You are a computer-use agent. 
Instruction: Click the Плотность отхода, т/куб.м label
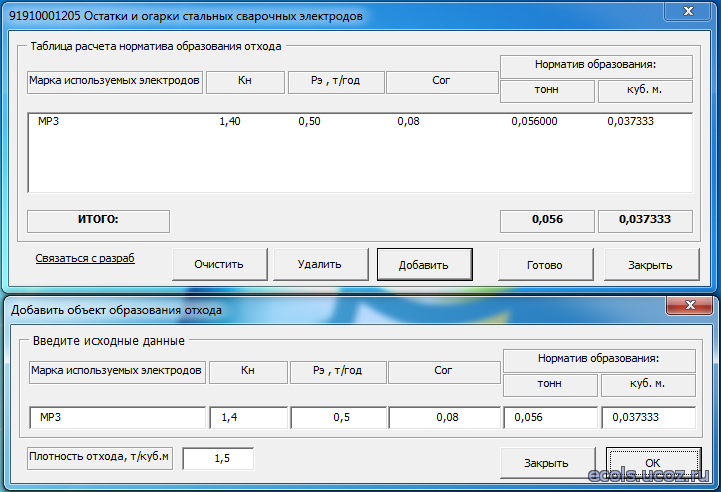(x=100, y=458)
